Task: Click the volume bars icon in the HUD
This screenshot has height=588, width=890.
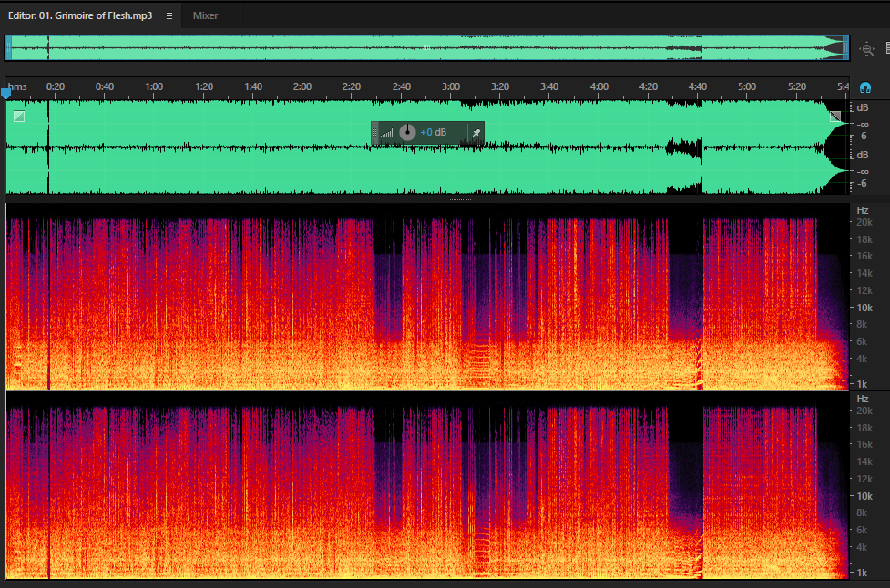Action: [x=388, y=133]
